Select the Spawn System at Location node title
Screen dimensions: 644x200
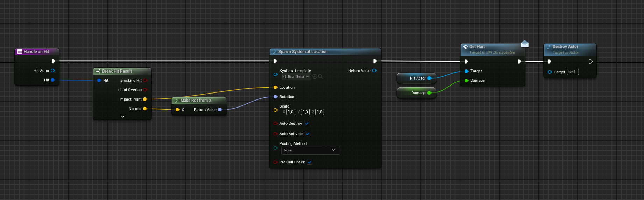(x=303, y=52)
